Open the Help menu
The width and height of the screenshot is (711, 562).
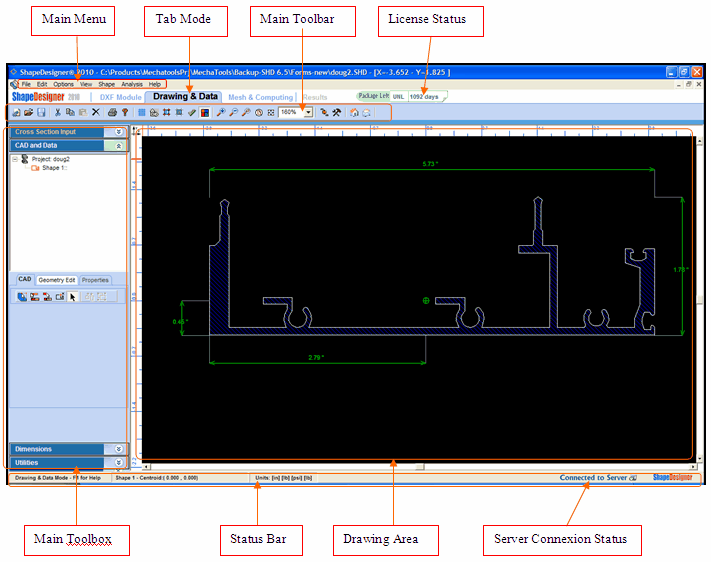155,84
